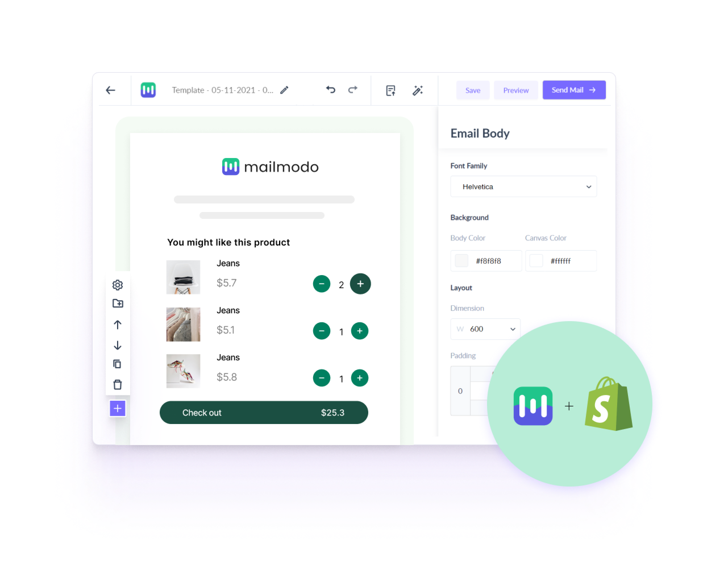Click the increment plus button for first Jeans item
The image size is (728, 561).
coord(361,283)
